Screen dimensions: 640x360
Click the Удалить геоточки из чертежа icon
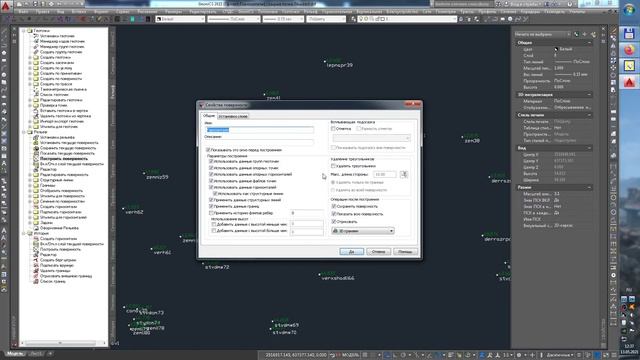point(36,116)
